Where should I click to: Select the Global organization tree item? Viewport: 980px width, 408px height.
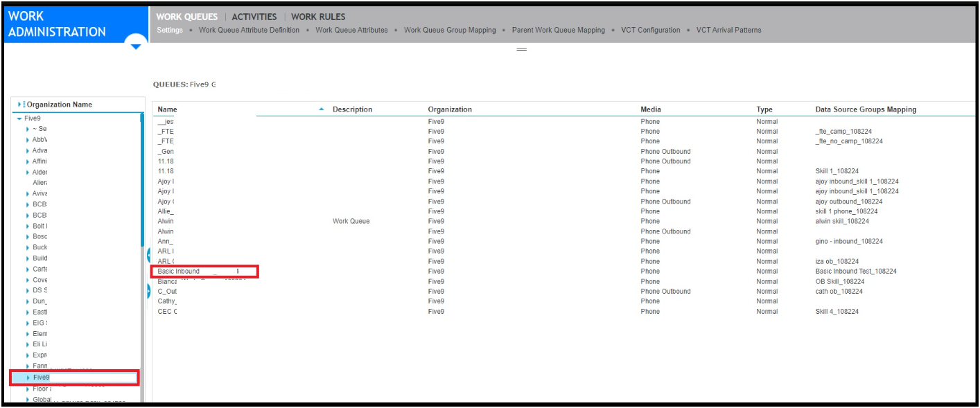tap(41, 400)
